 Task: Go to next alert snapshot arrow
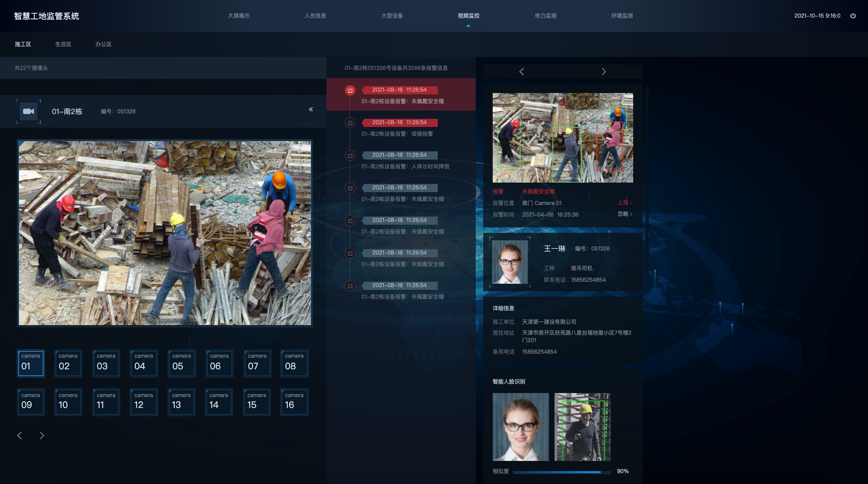click(604, 72)
